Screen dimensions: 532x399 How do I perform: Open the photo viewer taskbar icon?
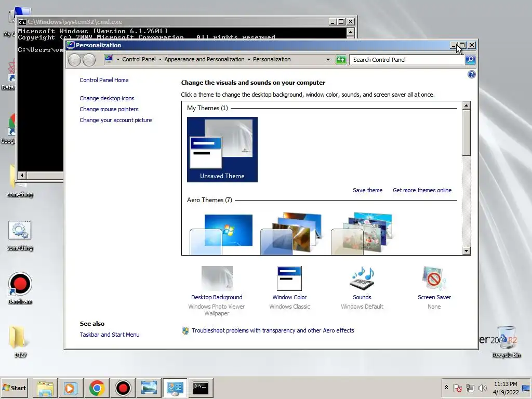(149, 388)
